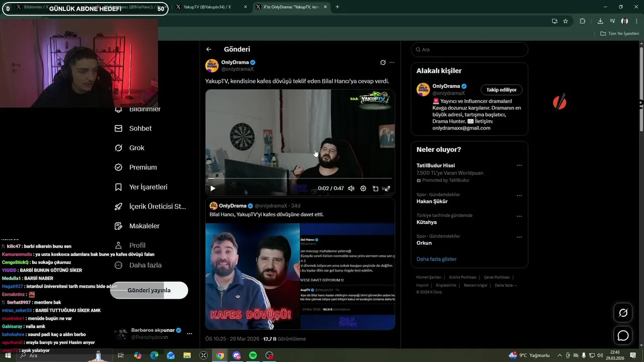Open options for Kütahya trend
The height and width of the screenshot is (362, 644).
519,216
